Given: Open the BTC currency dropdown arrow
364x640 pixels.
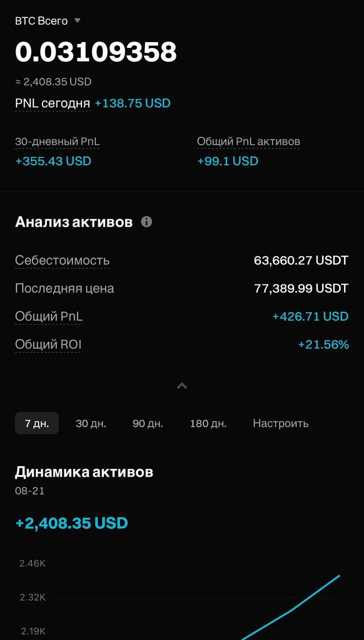Looking at the screenshot, I should pos(77,20).
